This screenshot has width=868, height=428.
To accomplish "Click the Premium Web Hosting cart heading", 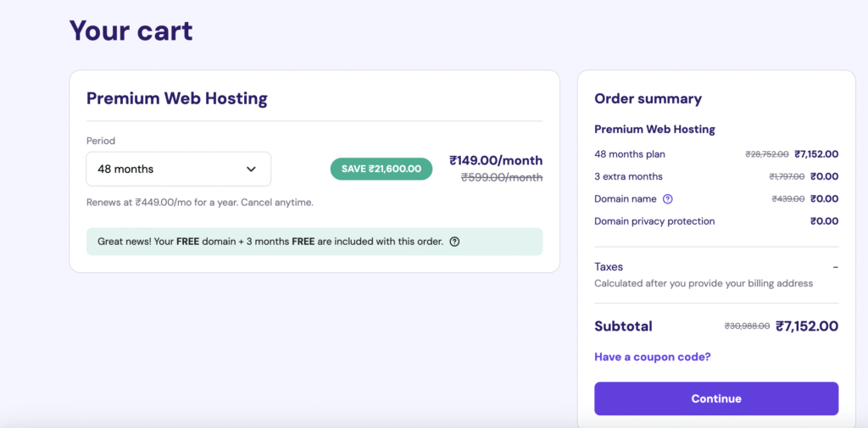I will point(177,98).
